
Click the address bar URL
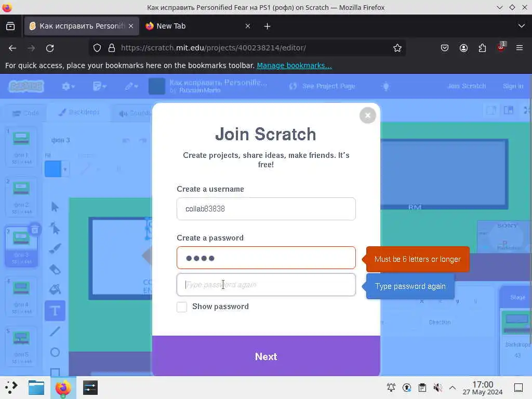coord(214,48)
